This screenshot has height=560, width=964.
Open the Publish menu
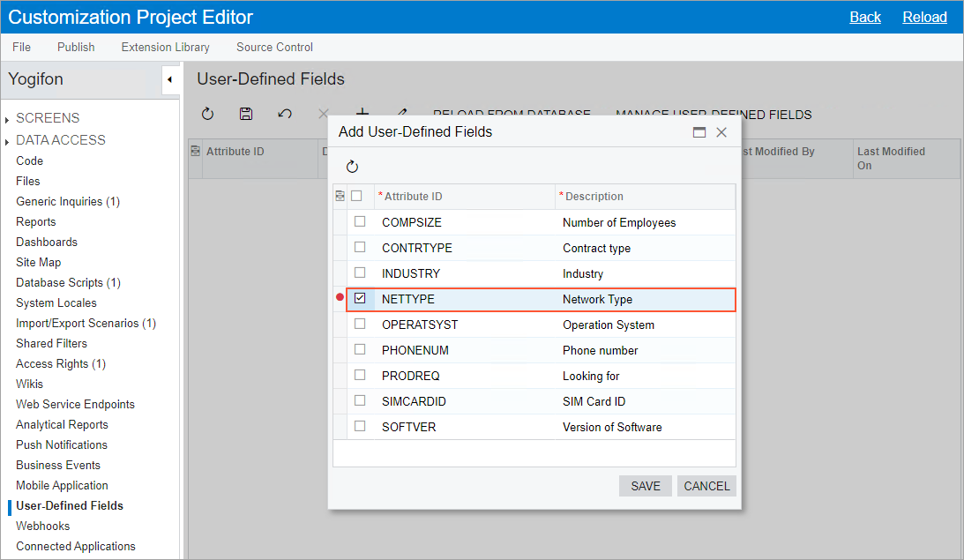coord(76,47)
